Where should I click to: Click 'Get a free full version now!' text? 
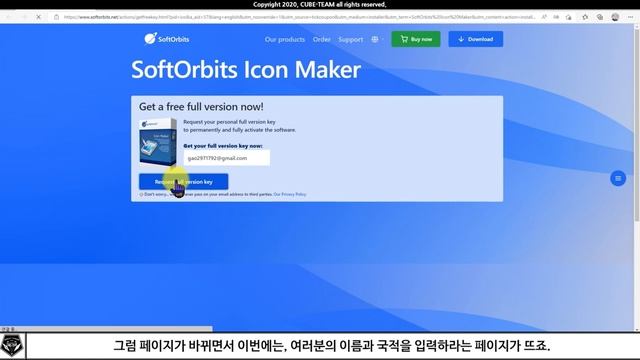pyautogui.click(x=201, y=107)
